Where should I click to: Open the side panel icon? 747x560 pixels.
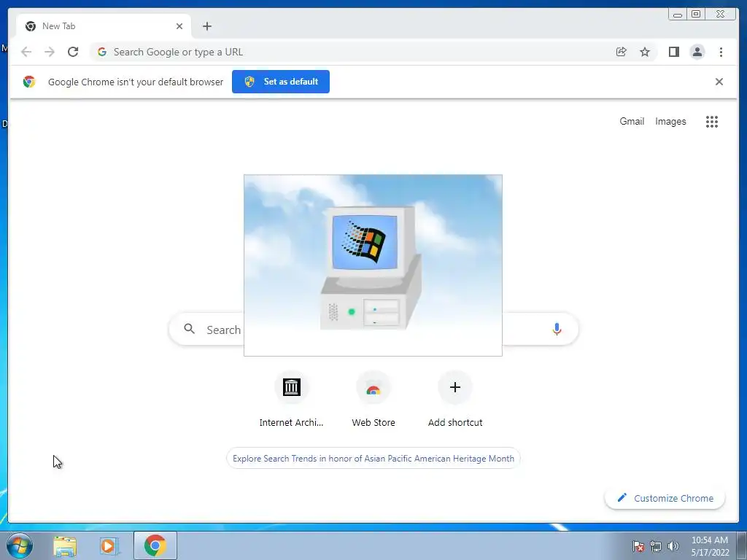(673, 52)
